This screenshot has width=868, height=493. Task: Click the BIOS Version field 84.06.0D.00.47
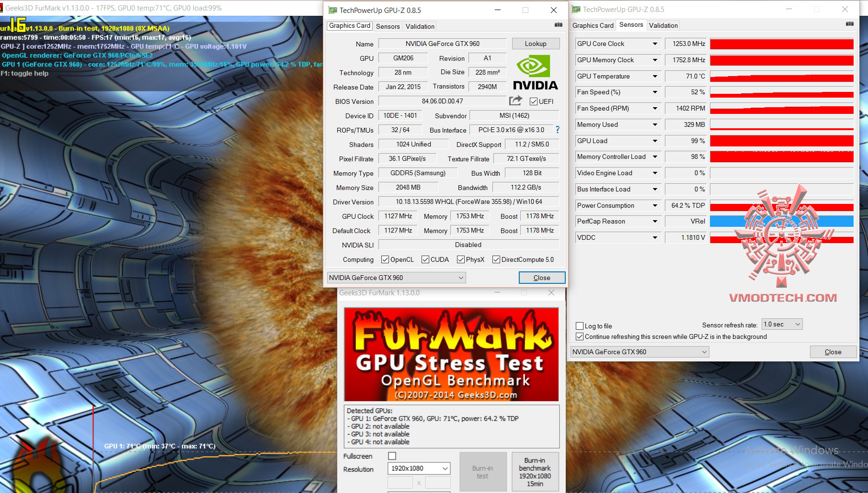pyautogui.click(x=442, y=101)
